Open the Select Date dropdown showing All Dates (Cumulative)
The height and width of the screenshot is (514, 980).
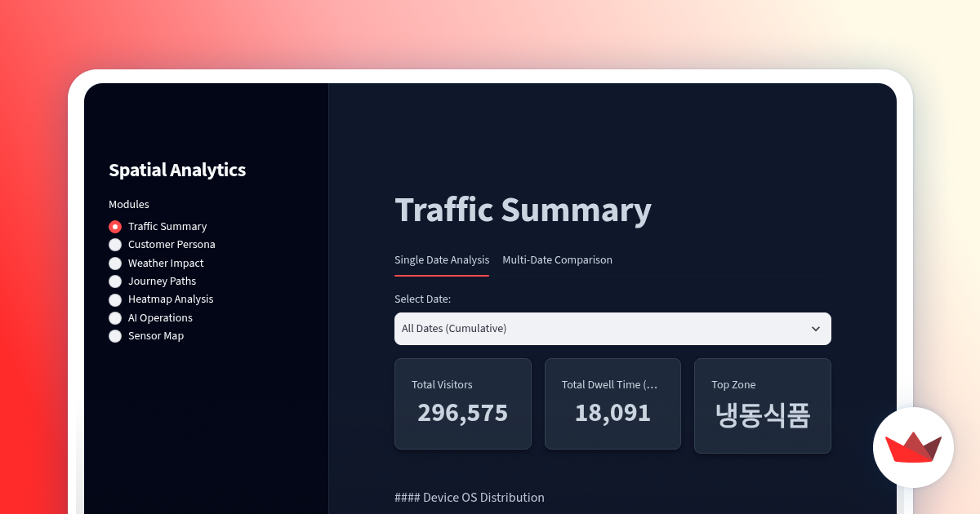point(612,329)
